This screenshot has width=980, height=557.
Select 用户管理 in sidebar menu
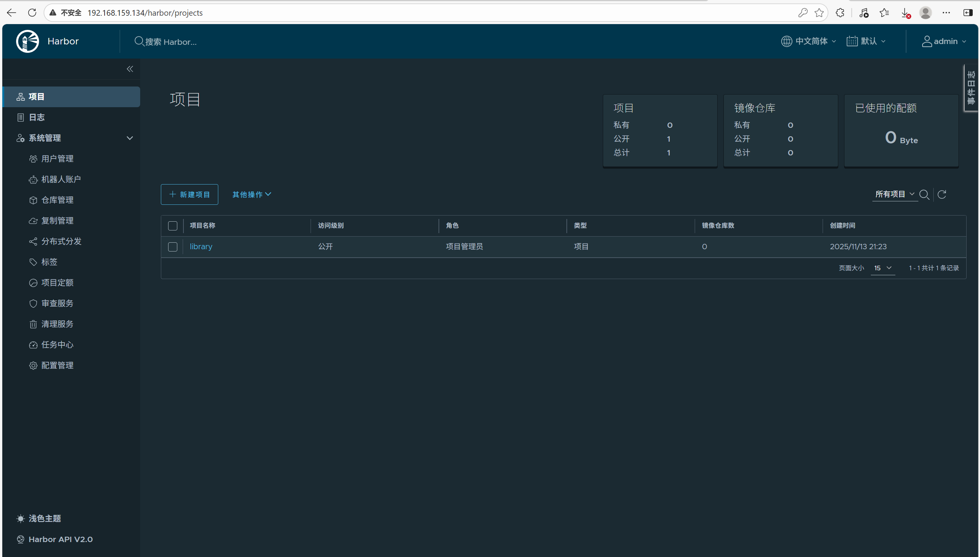[x=57, y=158]
